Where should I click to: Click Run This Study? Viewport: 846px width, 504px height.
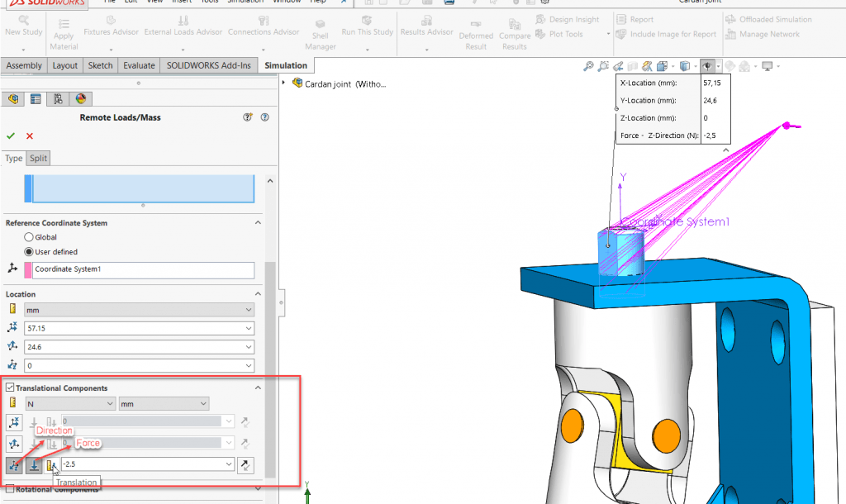point(367,26)
